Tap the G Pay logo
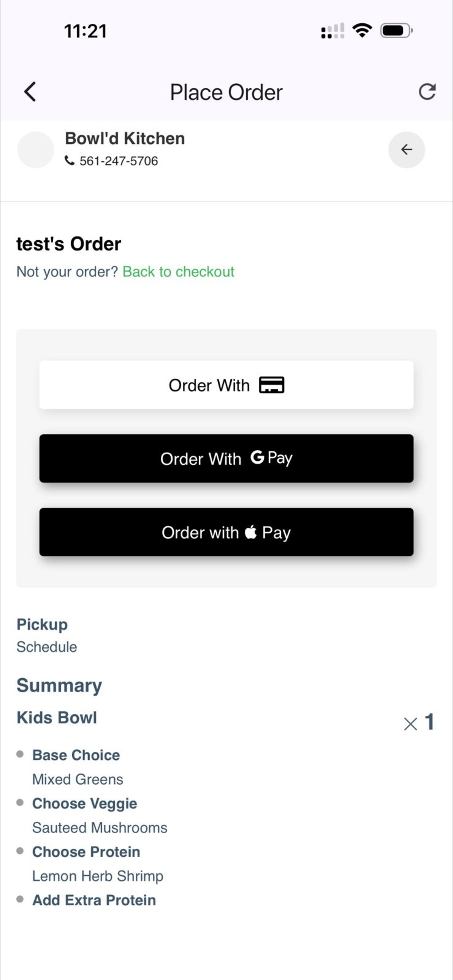Viewport: 453px width, 980px height. tap(271, 458)
